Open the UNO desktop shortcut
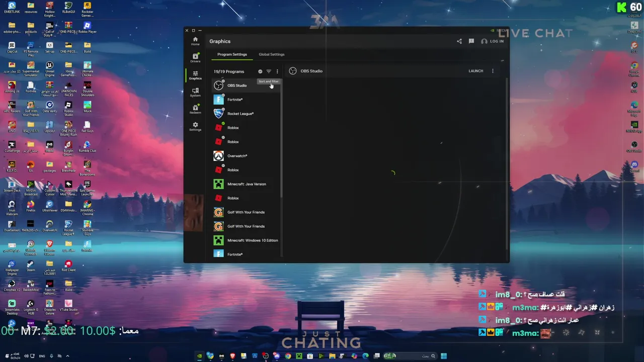This screenshot has height=362, width=644. [x=12, y=127]
